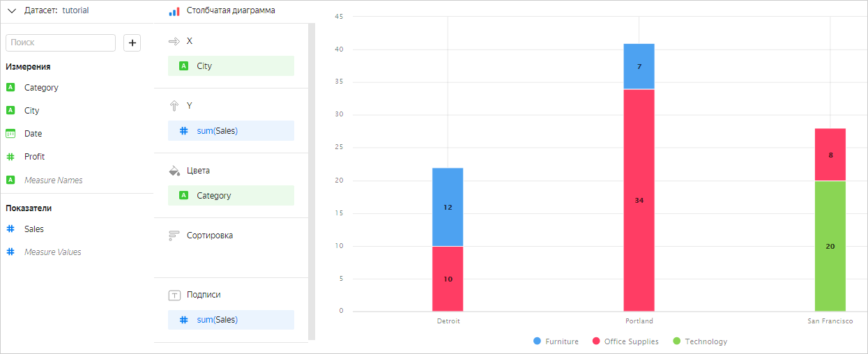Select the Sales measure in the list
The width and height of the screenshot is (868, 354).
coord(34,229)
